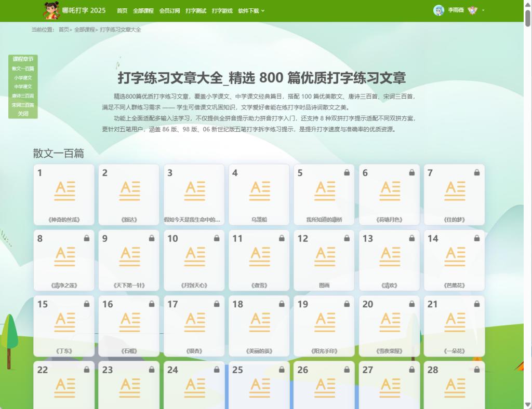Click the lock icon on article 6
The image size is (532, 409).
point(411,173)
